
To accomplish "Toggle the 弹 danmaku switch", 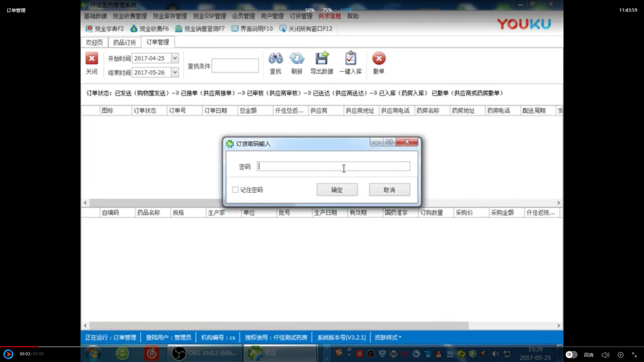I will pyautogui.click(x=571, y=355).
